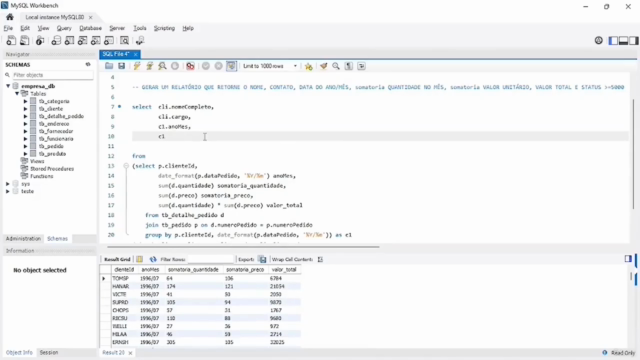This screenshot has height=360, width=640.
Task: Switch to the SQL File 4 tab
Action: [116, 54]
